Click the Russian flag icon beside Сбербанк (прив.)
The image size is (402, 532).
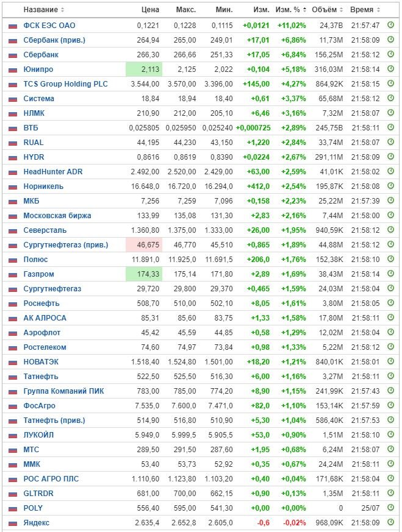(13, 41)
